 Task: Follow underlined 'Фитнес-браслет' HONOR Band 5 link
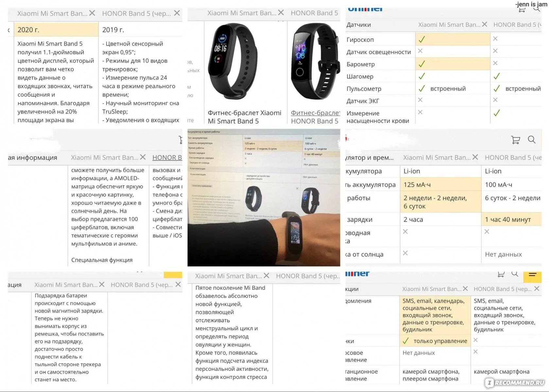(x=315, y=113)
